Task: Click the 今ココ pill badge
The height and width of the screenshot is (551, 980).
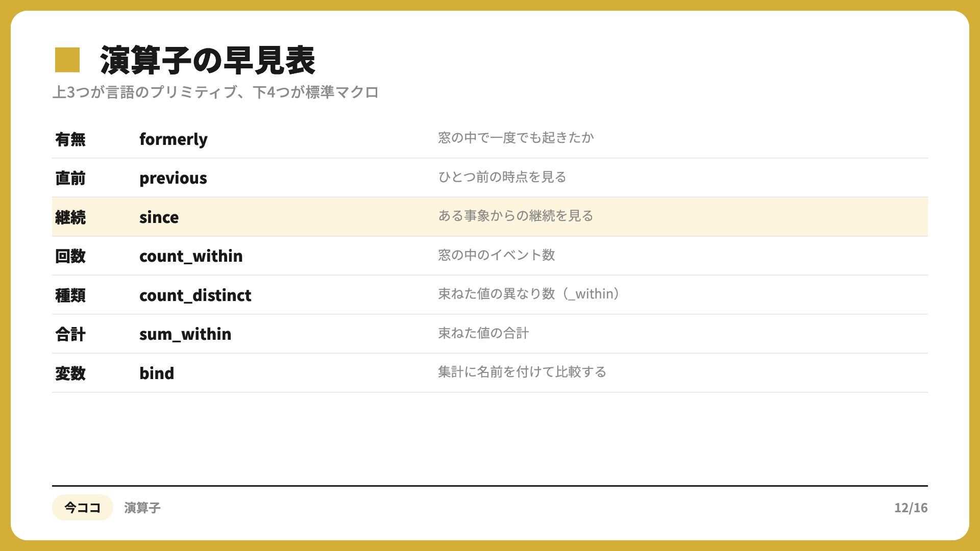Action: pos(83,508)
